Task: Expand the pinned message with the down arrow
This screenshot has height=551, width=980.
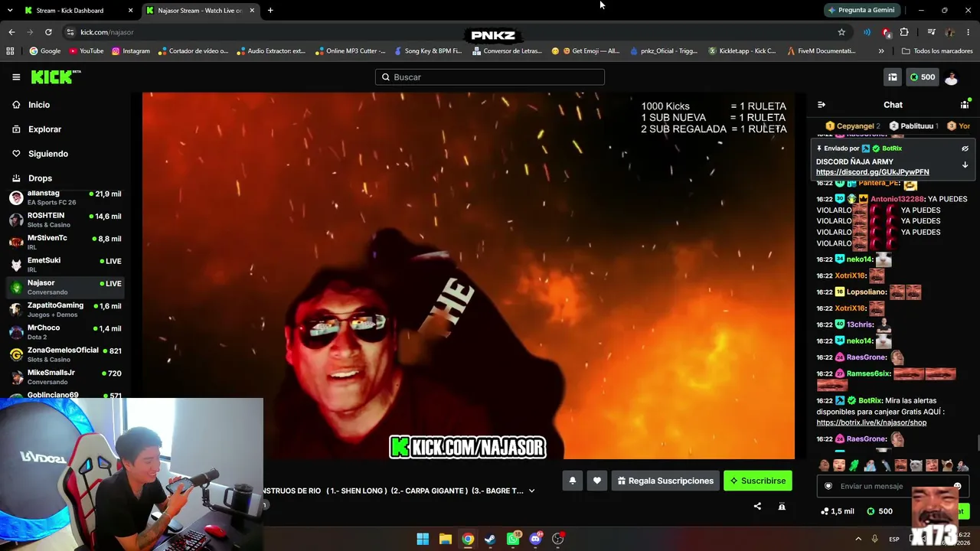Action: (x=965, y=165)
